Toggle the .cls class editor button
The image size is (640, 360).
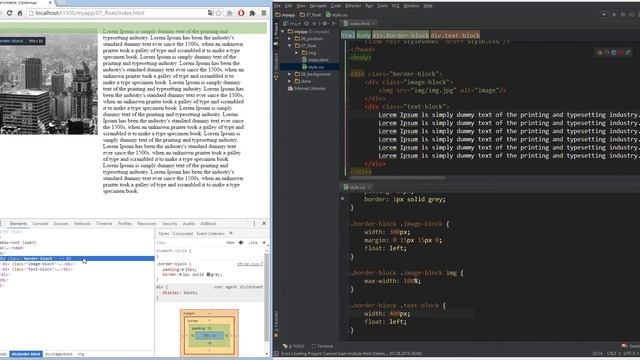click(253, 243)
